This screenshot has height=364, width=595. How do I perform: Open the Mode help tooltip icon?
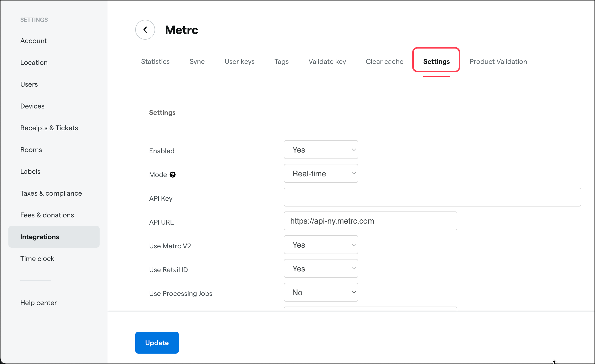point(173,175)
